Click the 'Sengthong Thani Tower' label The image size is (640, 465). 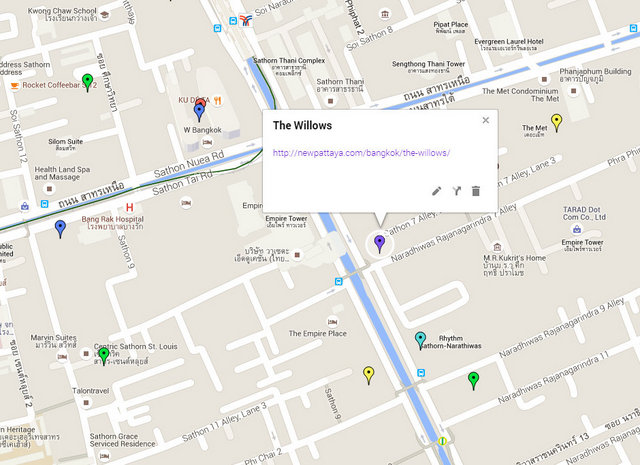coord(428,64)
